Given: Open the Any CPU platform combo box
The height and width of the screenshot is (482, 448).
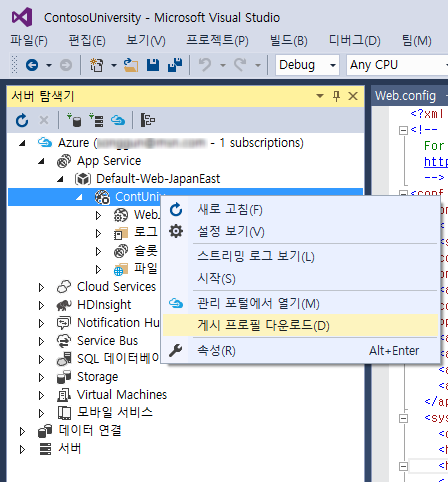Looking at the screenshot, I should click(x=397, y=65).
